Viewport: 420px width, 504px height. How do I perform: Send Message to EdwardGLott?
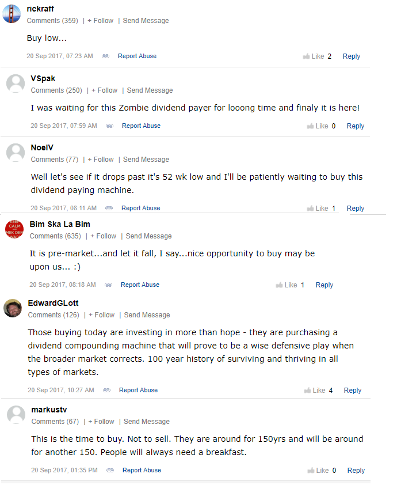[147, 315]
